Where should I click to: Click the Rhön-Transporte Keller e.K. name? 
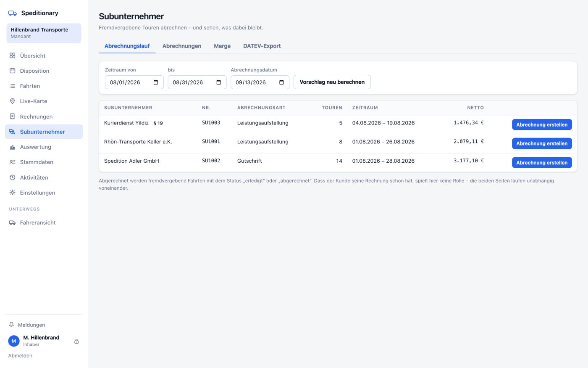[138, 142]
